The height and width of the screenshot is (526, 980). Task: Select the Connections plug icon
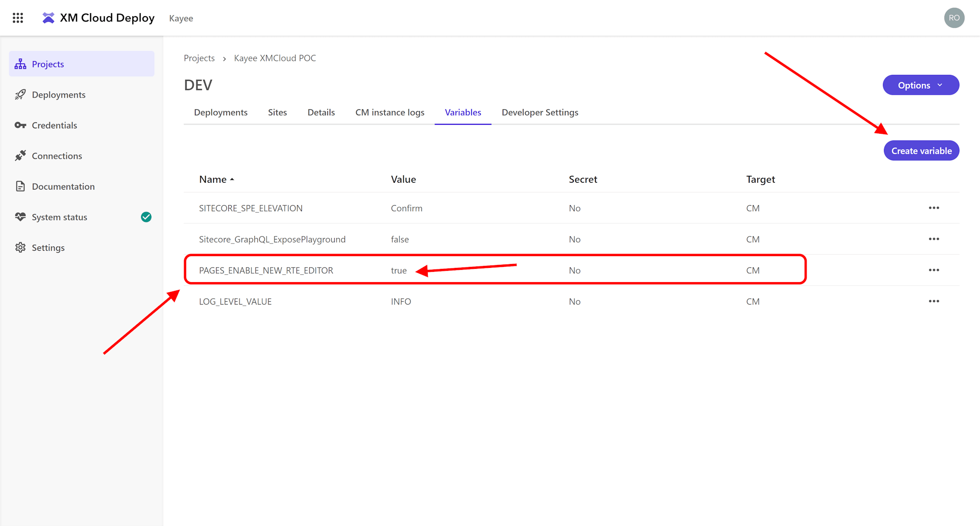[20, 156]
